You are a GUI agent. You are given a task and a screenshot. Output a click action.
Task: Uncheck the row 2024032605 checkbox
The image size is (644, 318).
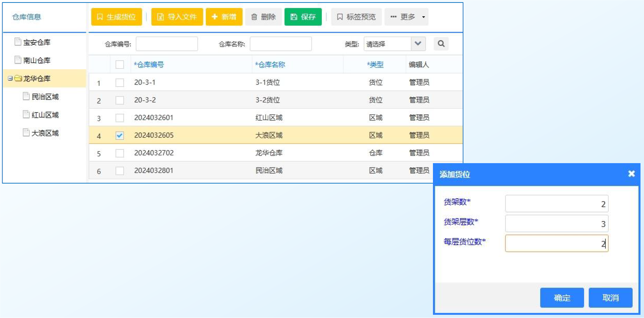coord(120,135)
